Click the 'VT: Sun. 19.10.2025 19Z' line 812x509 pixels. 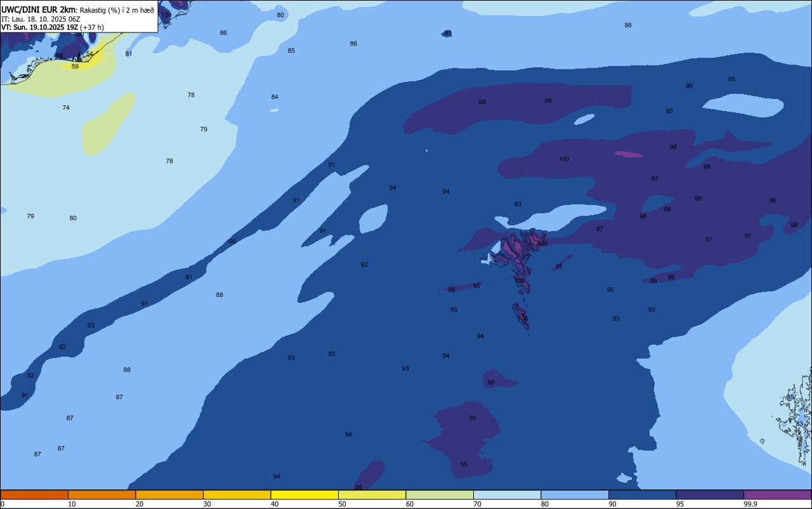pyautogui.click(x=40, y=27)
